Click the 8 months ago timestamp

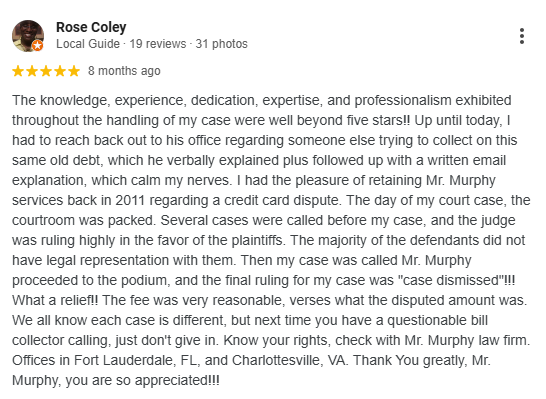pyautogui.click(x=124, y=71)
